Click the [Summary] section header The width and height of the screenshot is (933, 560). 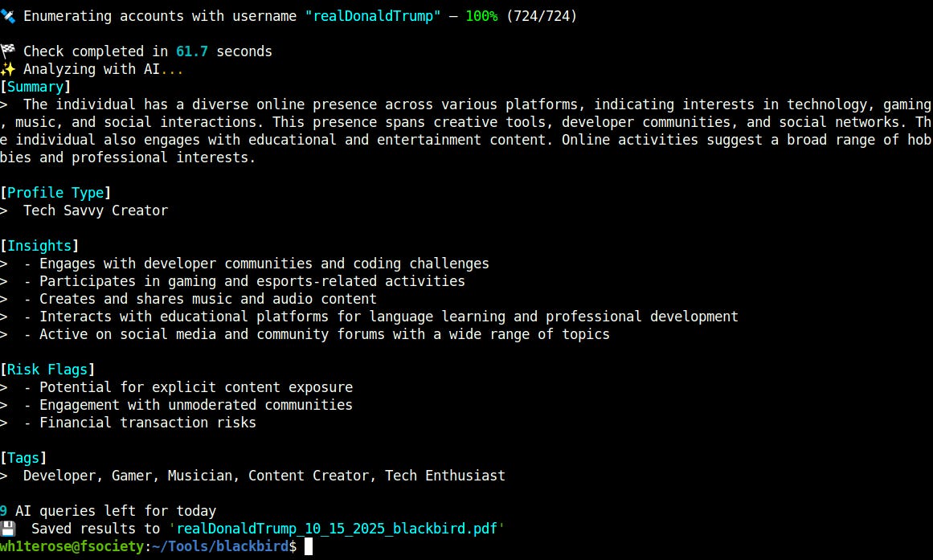pos(35,87)
